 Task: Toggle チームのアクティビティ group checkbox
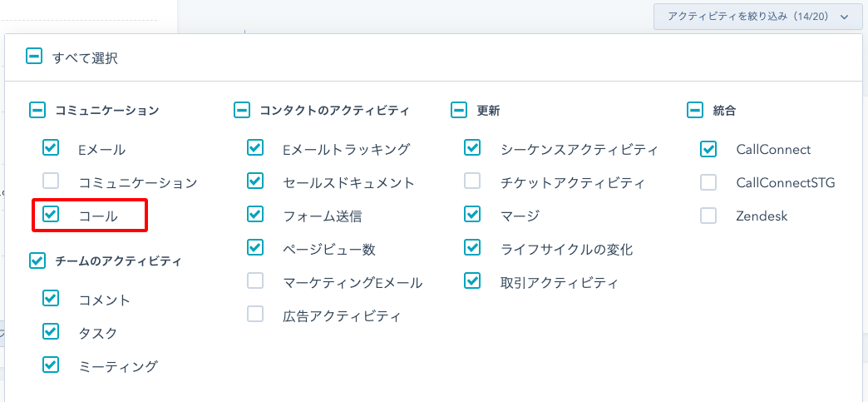(37, 261)
